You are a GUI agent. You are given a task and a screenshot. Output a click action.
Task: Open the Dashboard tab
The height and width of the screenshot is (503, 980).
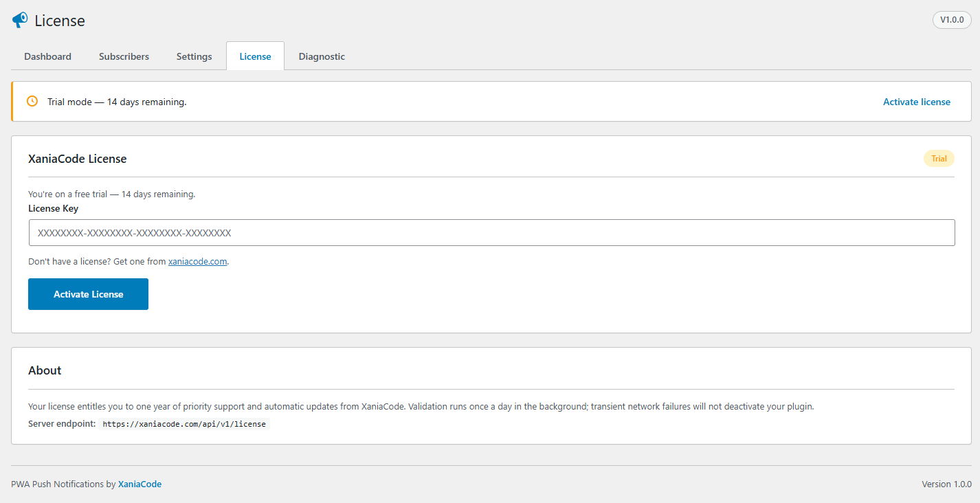point(47,56)
